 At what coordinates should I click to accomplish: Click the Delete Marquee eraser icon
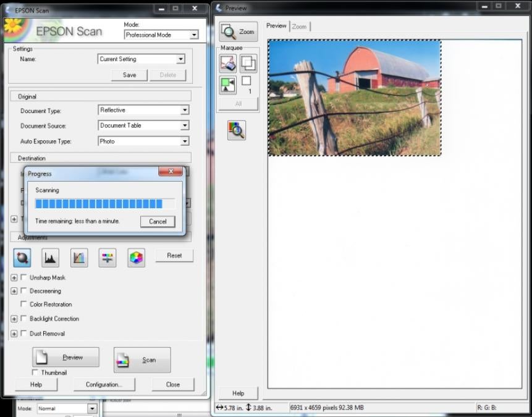click(227, 64)
